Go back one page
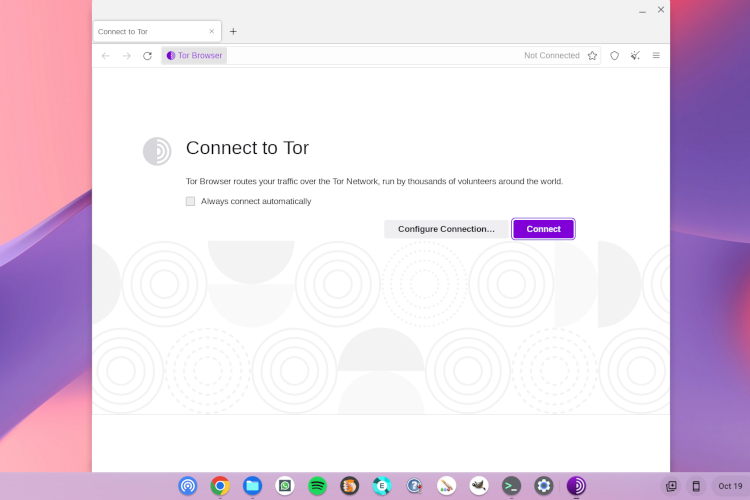Image resolution: width=750 pixels, height=500 pixels. pyautogui.click(x=106, y=56)
